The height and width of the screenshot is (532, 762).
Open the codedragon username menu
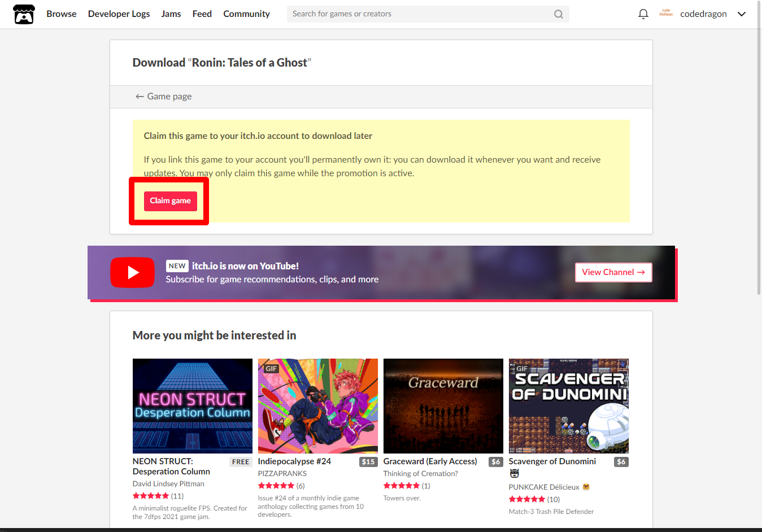[x=703, y=14]
